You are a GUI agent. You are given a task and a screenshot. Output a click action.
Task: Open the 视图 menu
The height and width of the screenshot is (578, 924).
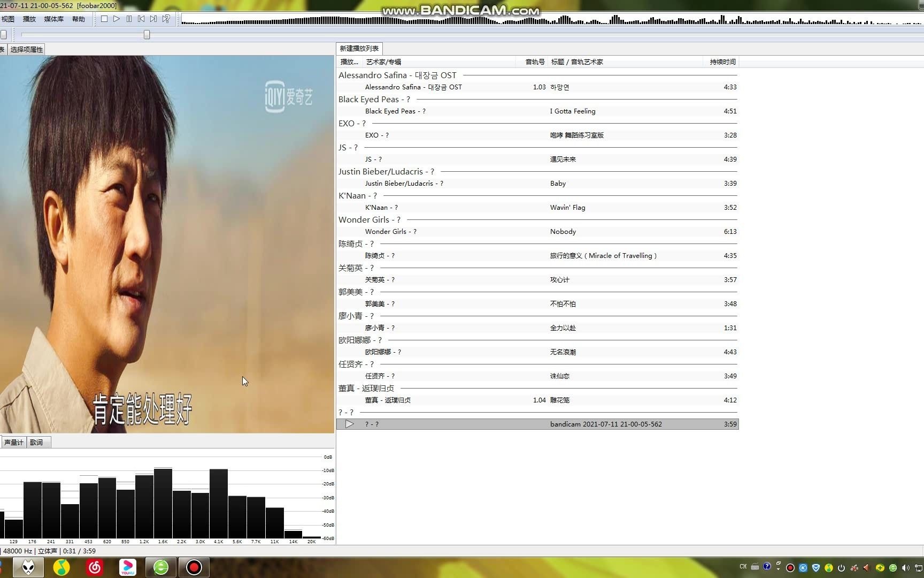8,19
